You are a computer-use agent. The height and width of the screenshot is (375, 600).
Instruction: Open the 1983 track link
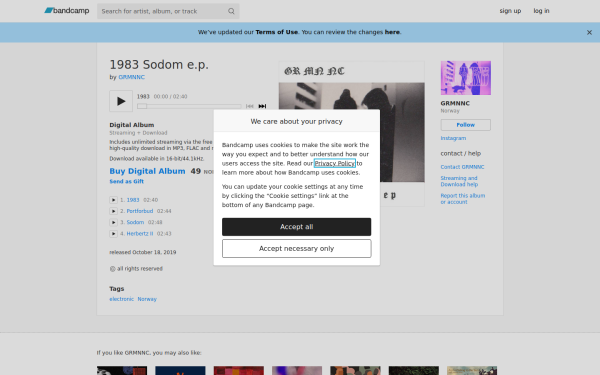click(x=133, y=200)
